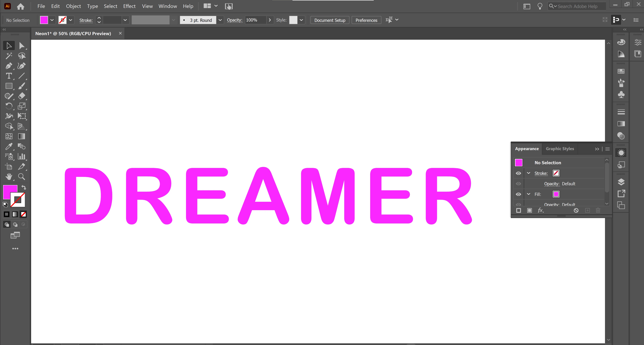Click the magenta Fill swatch in Appearance
Image resolution: width=644 pixels, height=345 pixels.
[556, 194]
